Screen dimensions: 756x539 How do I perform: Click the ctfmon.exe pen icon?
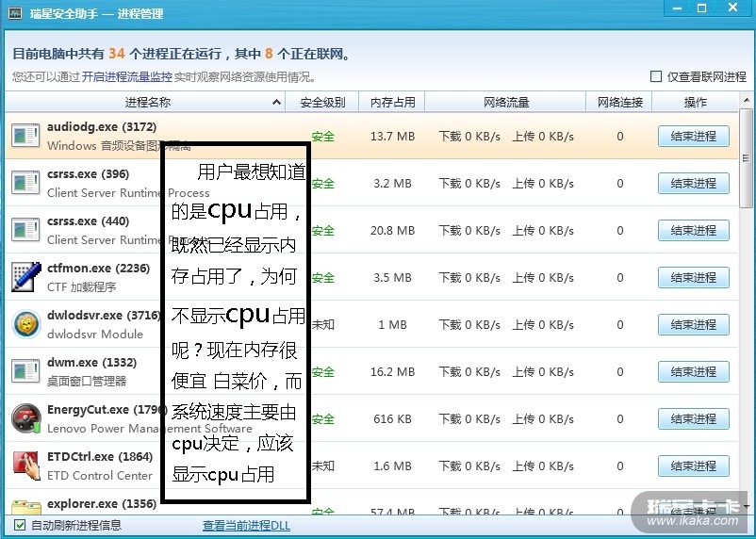[26, 277]
